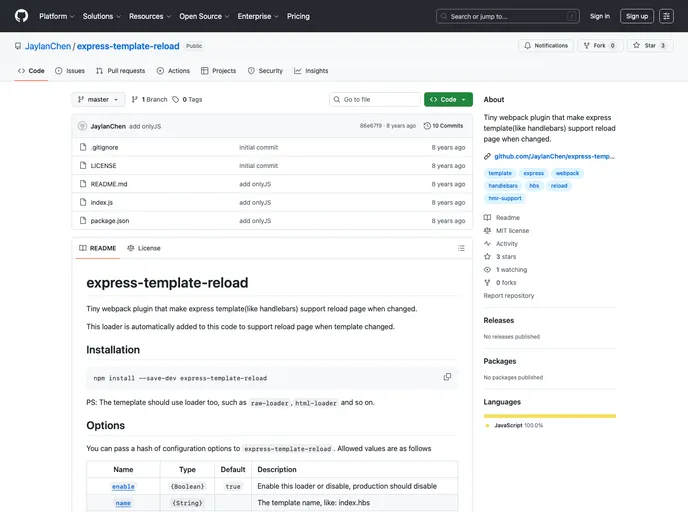Expand the Open Source header menu
This screenshot has height=512, width=688.
(203, 16)
